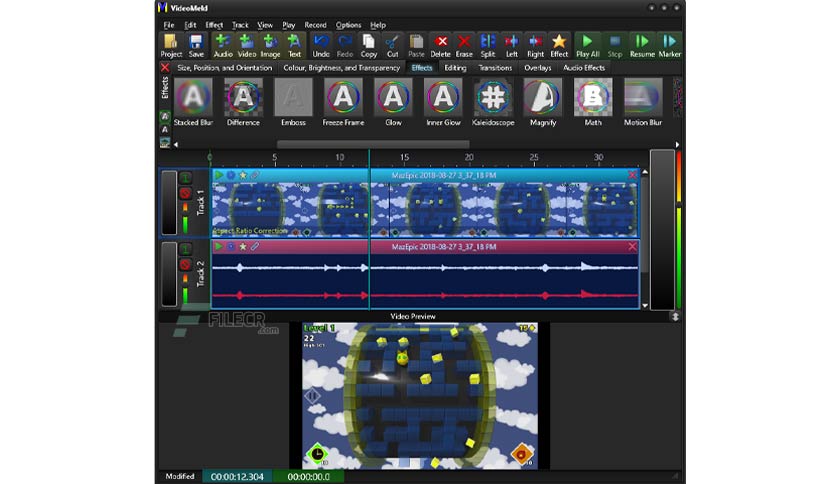Start Play All playback

tap(588, 45)
